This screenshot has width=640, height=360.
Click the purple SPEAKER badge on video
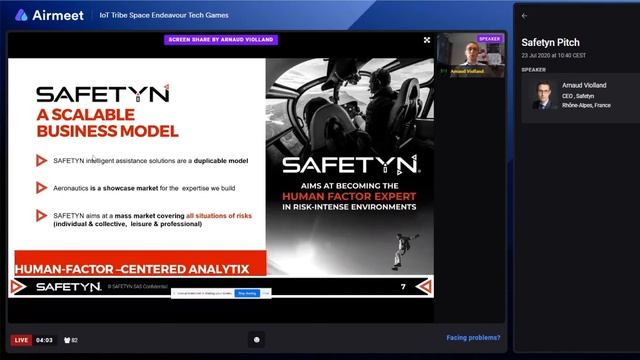coord(490,38)
